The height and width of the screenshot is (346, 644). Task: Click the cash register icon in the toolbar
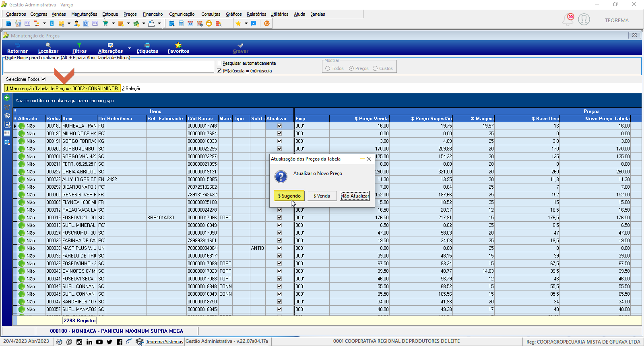pos(151,23)
